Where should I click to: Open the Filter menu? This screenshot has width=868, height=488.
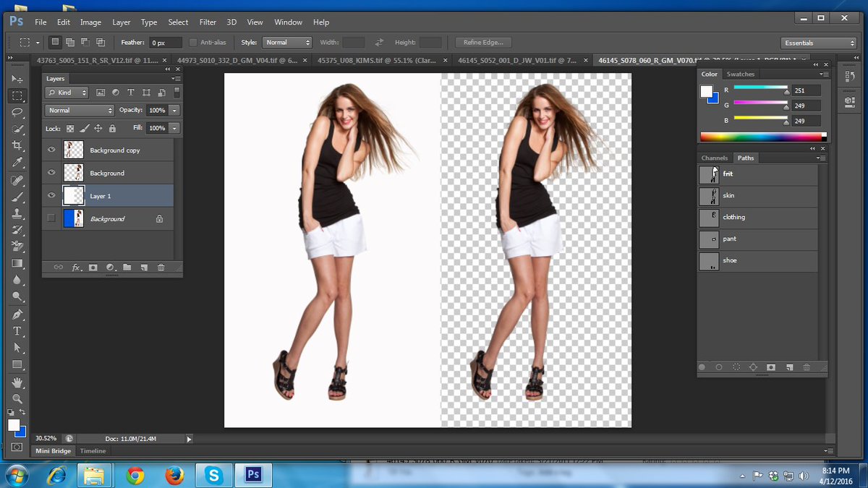[x=208, y=22]
